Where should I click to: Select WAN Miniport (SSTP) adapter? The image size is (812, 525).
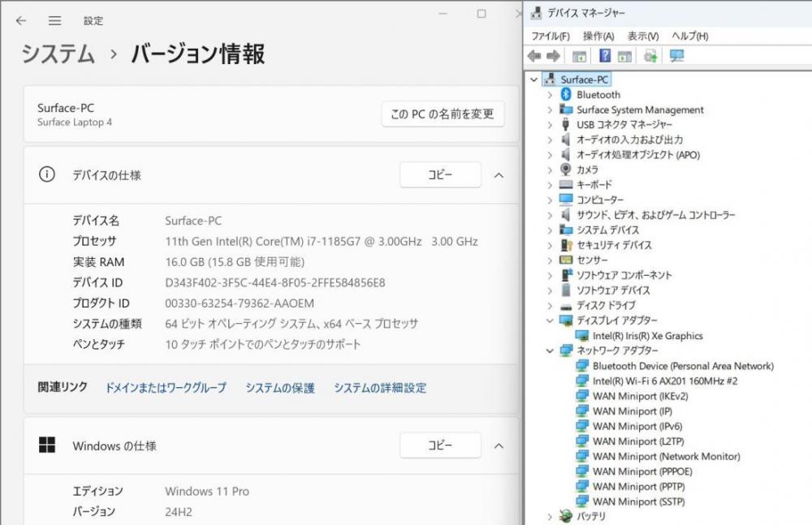(638, 501)
